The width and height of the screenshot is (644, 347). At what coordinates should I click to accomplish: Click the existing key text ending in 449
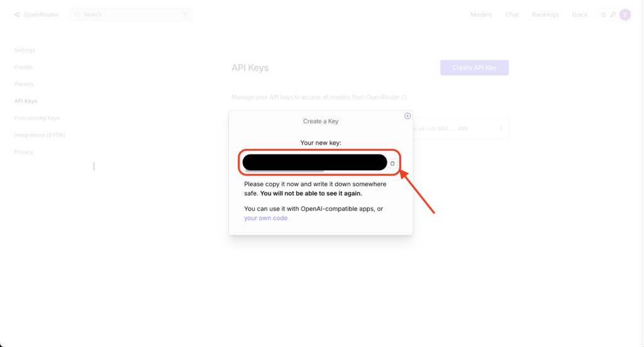pyautogui.click(x=440, y=128)
